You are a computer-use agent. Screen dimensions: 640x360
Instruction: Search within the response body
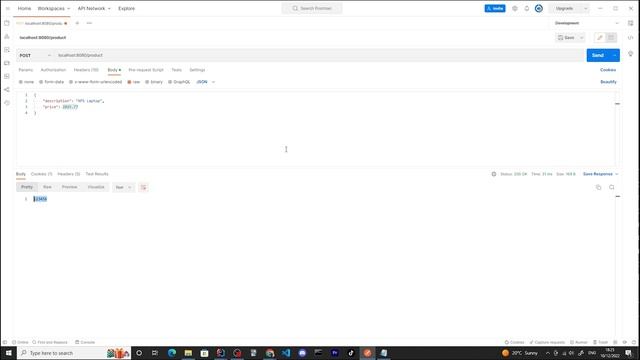pos(611,187)
